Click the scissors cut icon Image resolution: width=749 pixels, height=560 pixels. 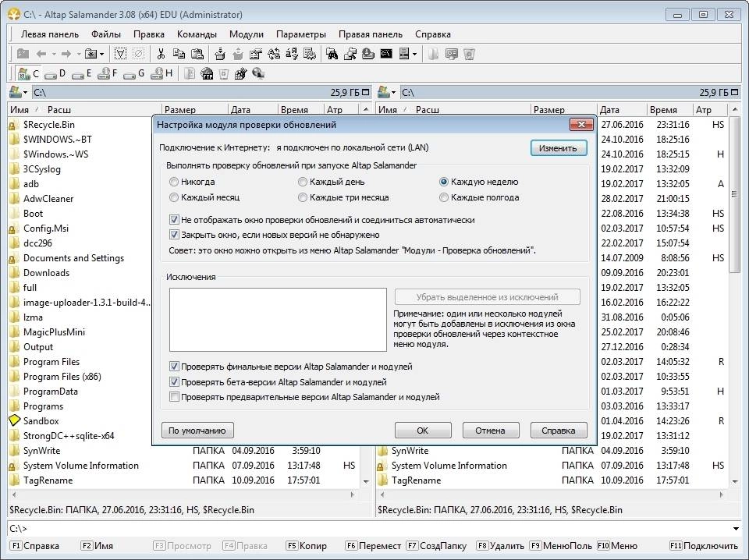[x=161, y=54]
